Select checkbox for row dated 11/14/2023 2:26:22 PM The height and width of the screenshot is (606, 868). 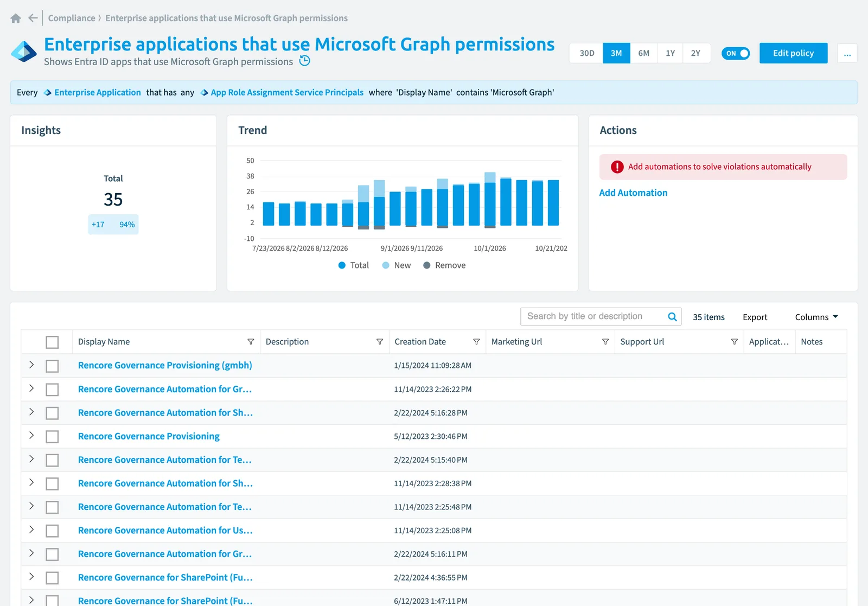click(x=52, y=390)
